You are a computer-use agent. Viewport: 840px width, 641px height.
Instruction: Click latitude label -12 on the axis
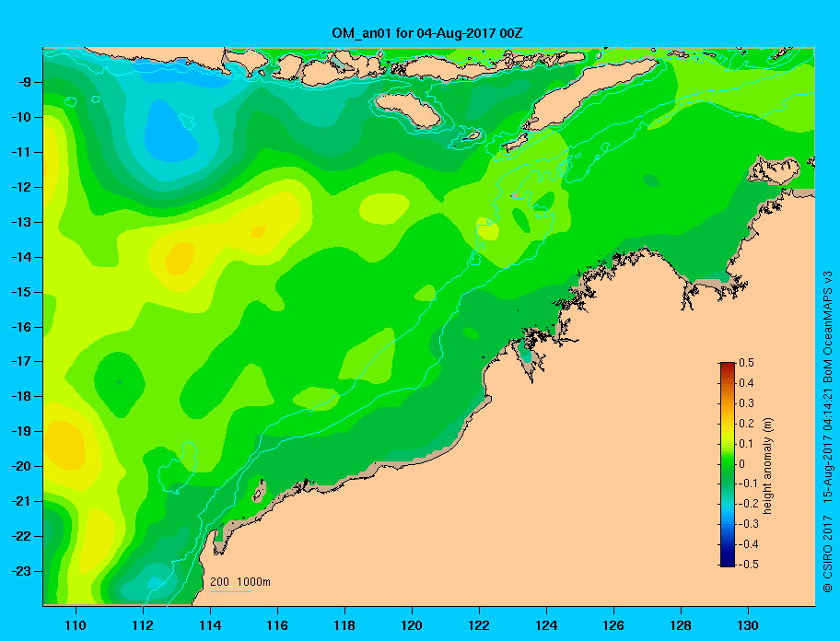pos(21,188)
